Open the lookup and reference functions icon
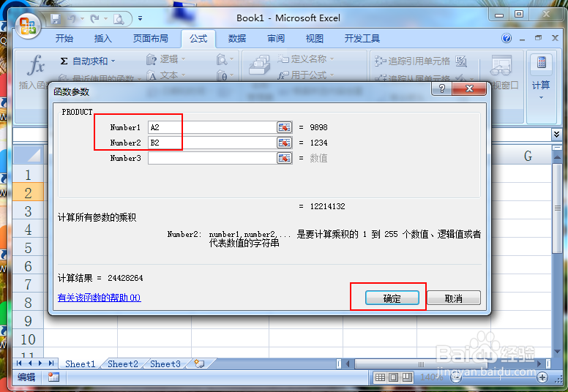 pos(225,59)
